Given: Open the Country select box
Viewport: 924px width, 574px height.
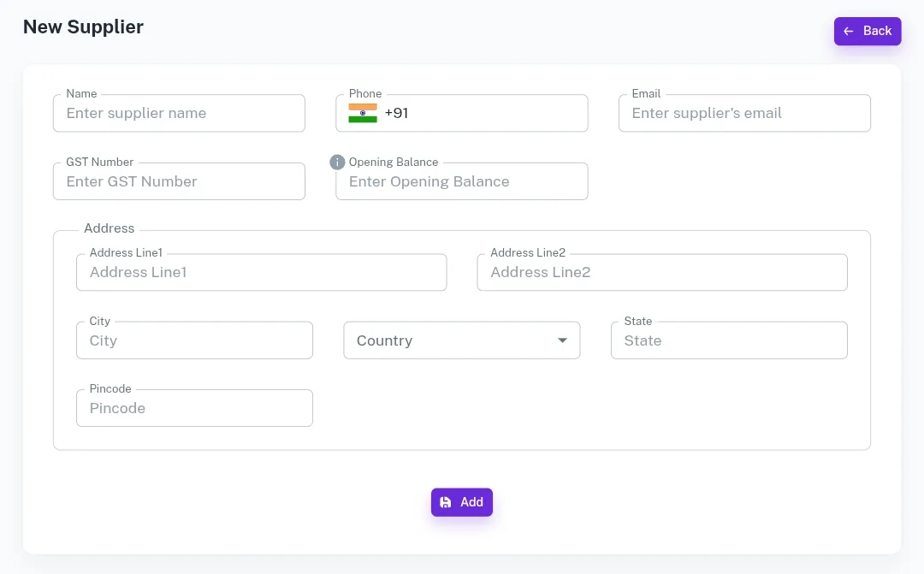Looking at the screenshot, I should [x=462, y=340].
